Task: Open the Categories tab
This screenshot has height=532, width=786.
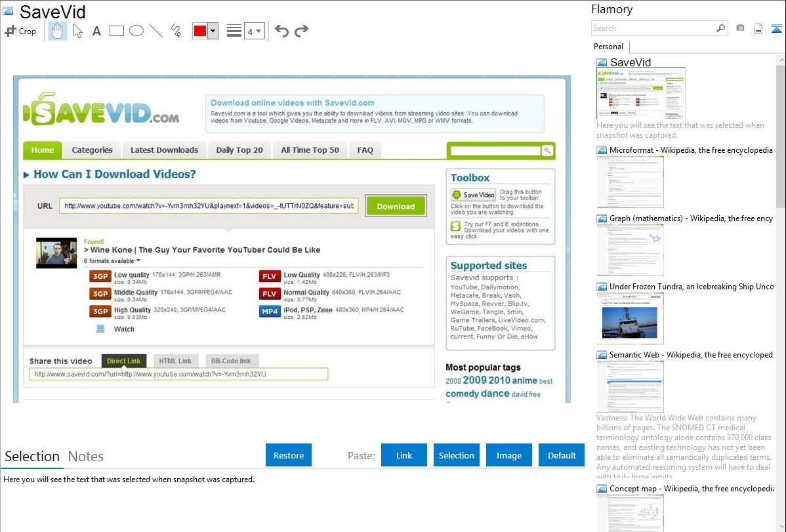Action: 93,150
